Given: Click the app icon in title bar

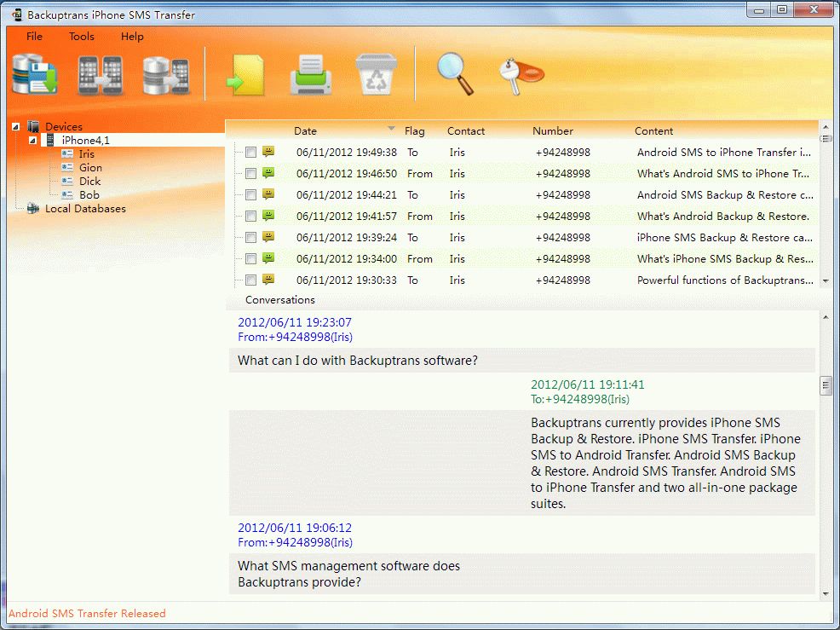Looking at the screenshot, I should pyautogui.click(x=16, y=14).
